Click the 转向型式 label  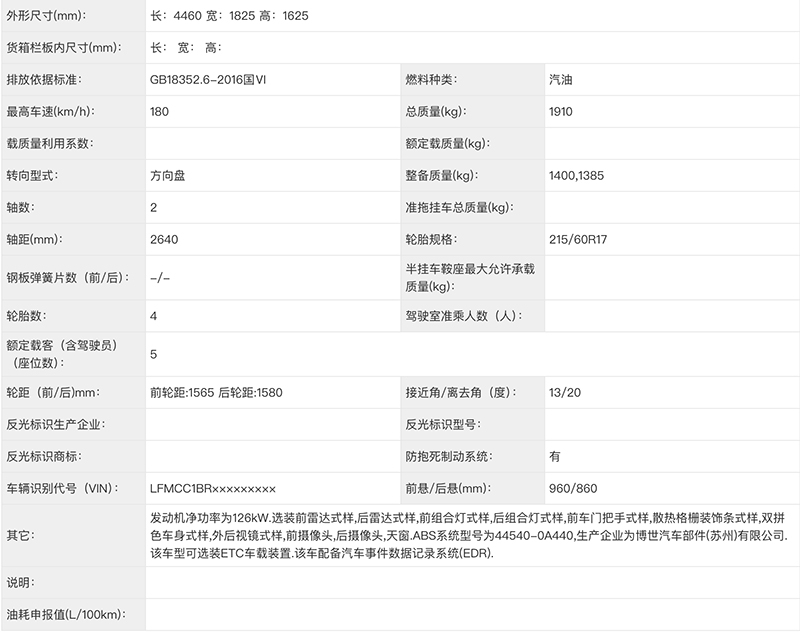32,175
